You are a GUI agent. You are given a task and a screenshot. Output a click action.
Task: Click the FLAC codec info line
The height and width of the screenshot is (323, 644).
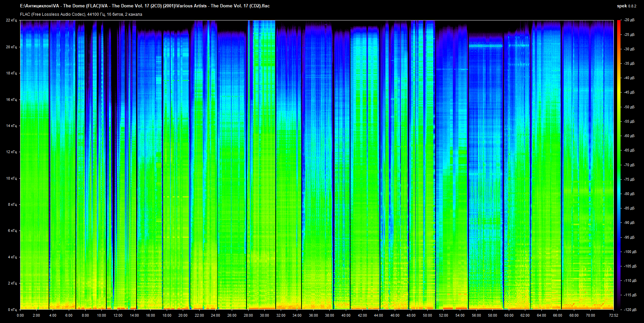click(x=81, y=14)
